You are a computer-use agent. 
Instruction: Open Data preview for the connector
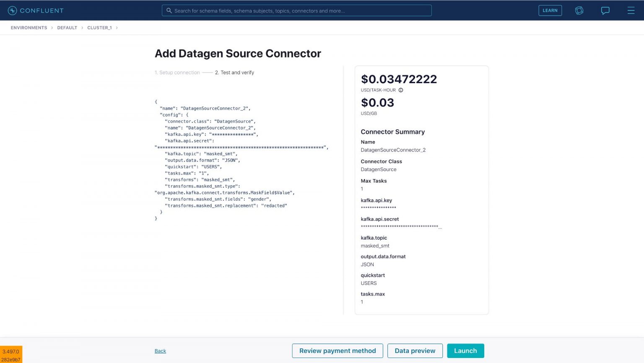(x=415, y=350)
